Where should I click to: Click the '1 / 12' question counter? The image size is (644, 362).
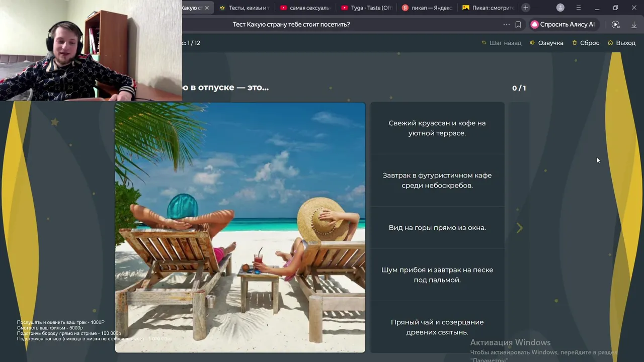194,43
